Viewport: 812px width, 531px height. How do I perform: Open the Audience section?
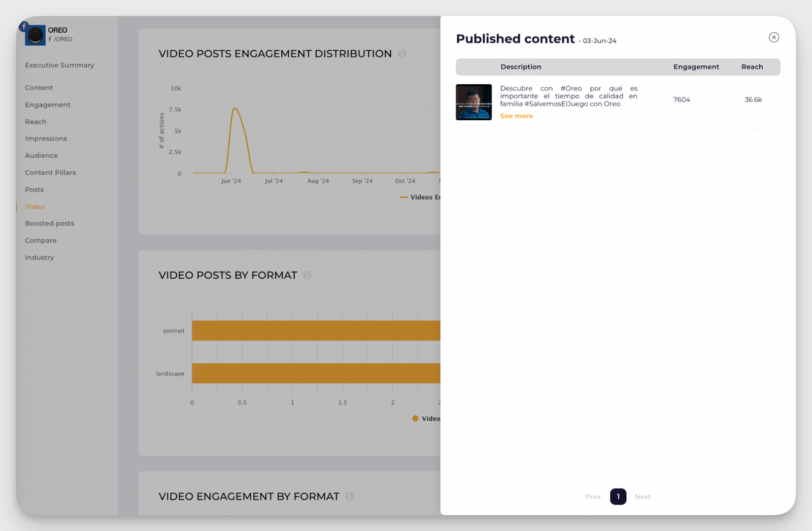point(41,155)
